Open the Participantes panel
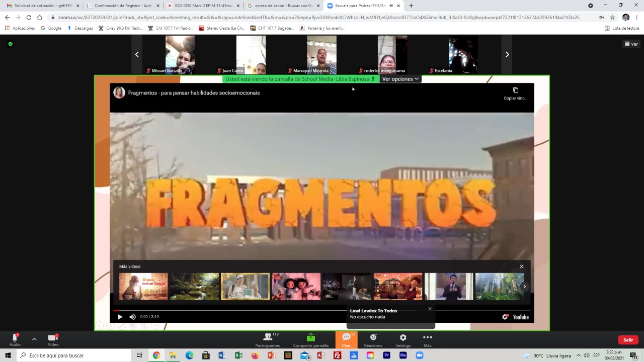The image size is (644, 362). click(268, 339)
